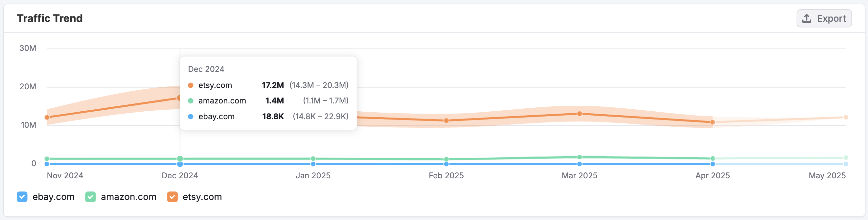
Task: Toggle the amazon.com legend checkbox
Action: 90,197
